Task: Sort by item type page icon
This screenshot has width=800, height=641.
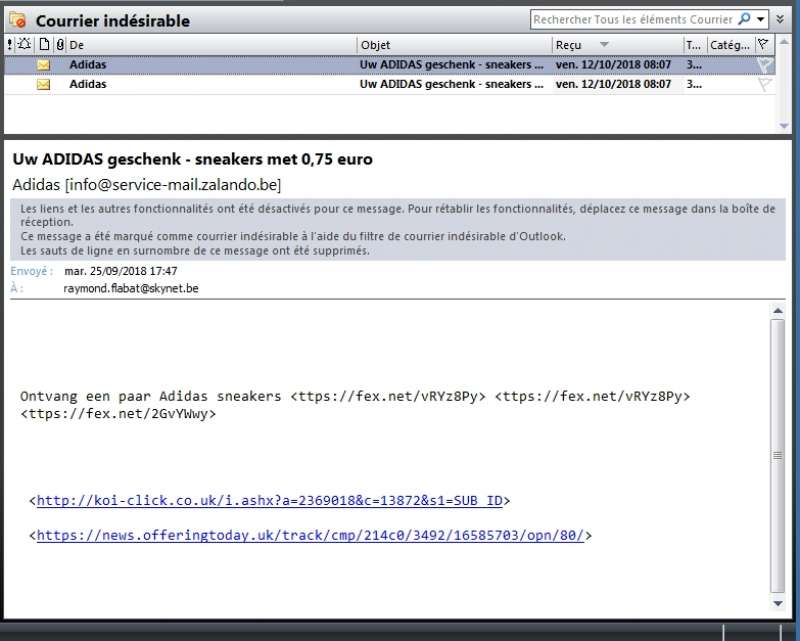Action: (x=44, y=45)
